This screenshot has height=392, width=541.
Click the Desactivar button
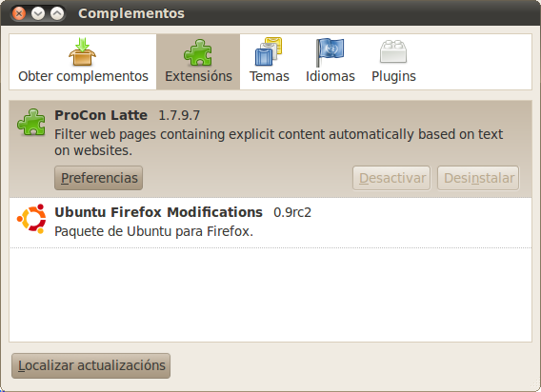(391, 178)
